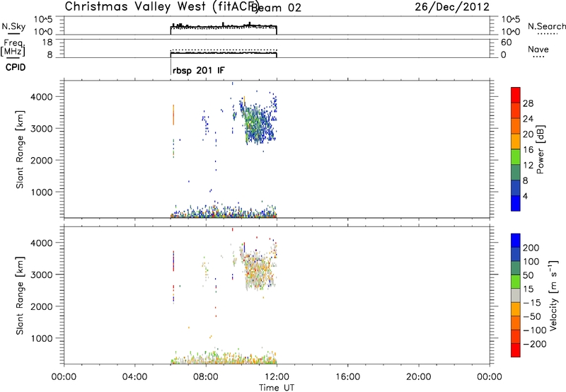Pick the dark green 8–12 dB Power segment
Image resolution: width=566 pixels, height=392 pixels.
click(516, 173)
